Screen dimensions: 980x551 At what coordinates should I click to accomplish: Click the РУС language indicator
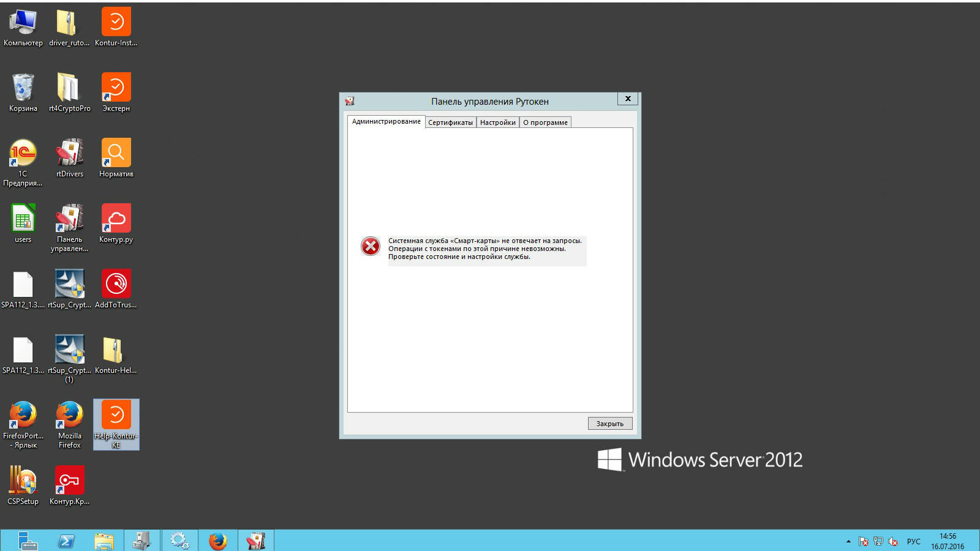pyautogui.click(x=913, y=541)
